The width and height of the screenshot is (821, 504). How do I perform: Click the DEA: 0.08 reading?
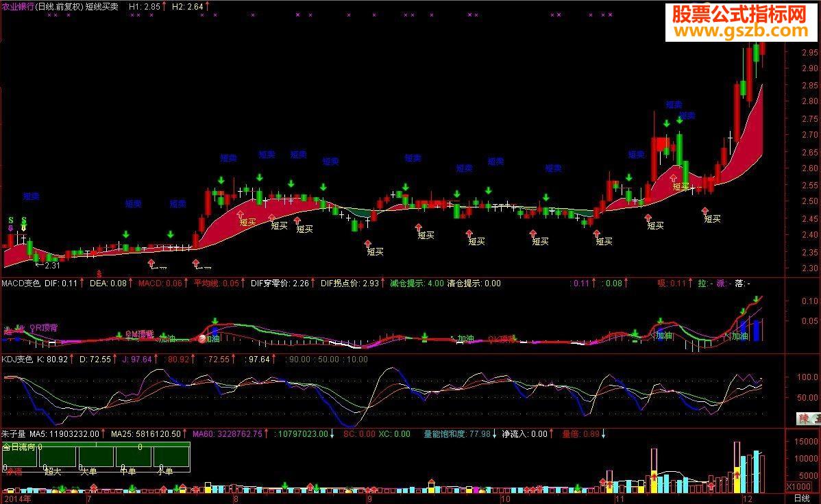click(108, 283)
